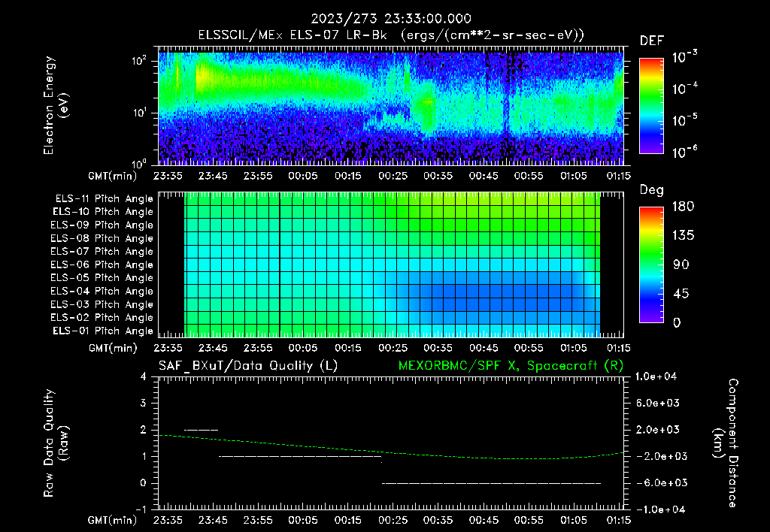Click the 1.0e+04 right axis tick

coord(656,377)
